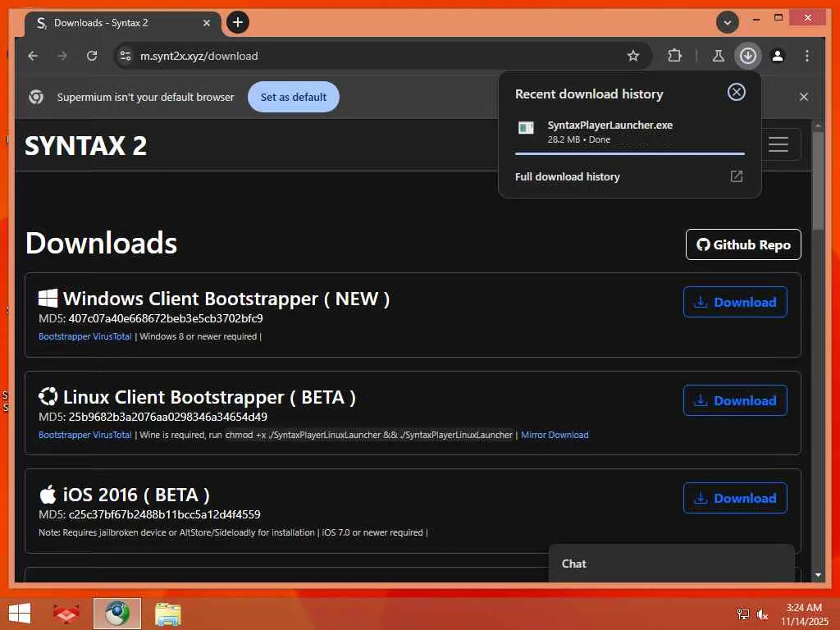This screenshot has width=840, height=630.
Task: Close the Recent download history popup
Action: click(736, 92)
